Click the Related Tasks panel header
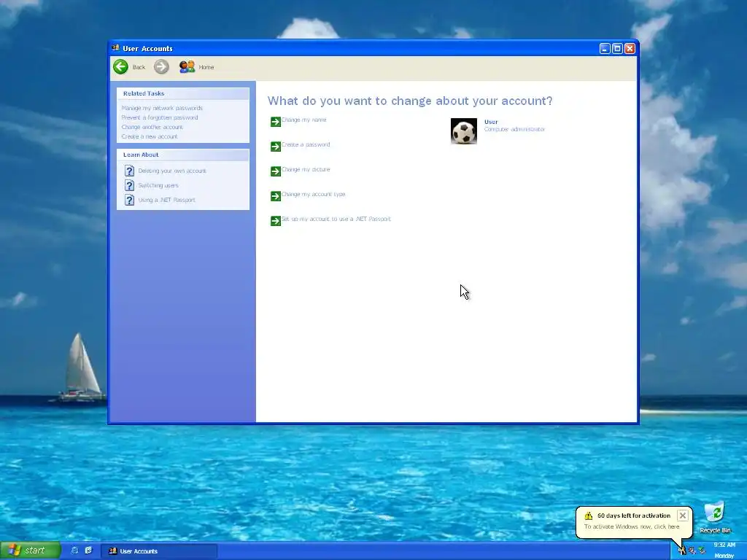The width and height of the screenshot is (747, 560). click(x=183, y=93)
